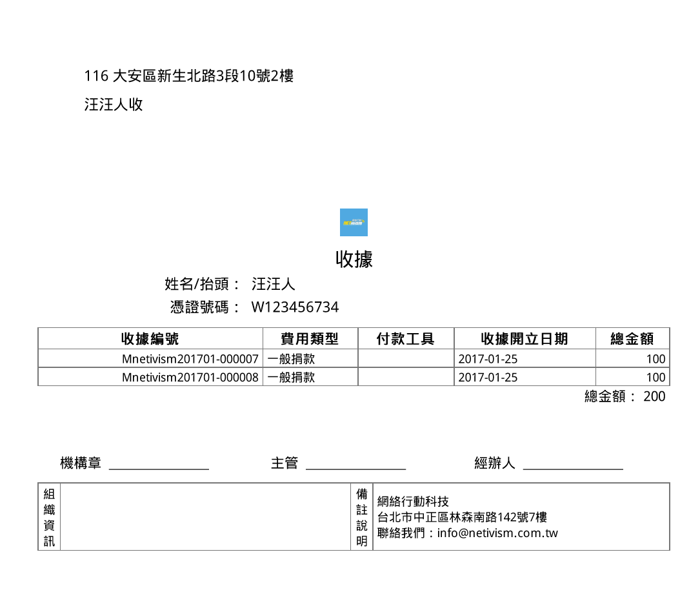Click the '總金額' column header
This screenshot has height=612, width=700.
(x=632, y=339)
